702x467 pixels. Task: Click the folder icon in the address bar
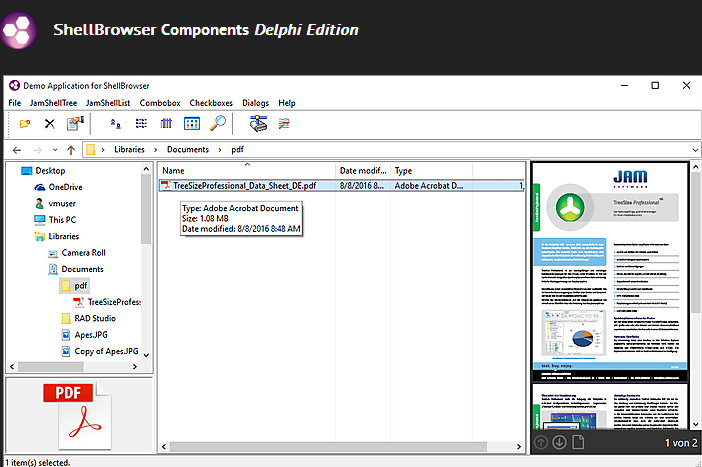click(91, 150)
